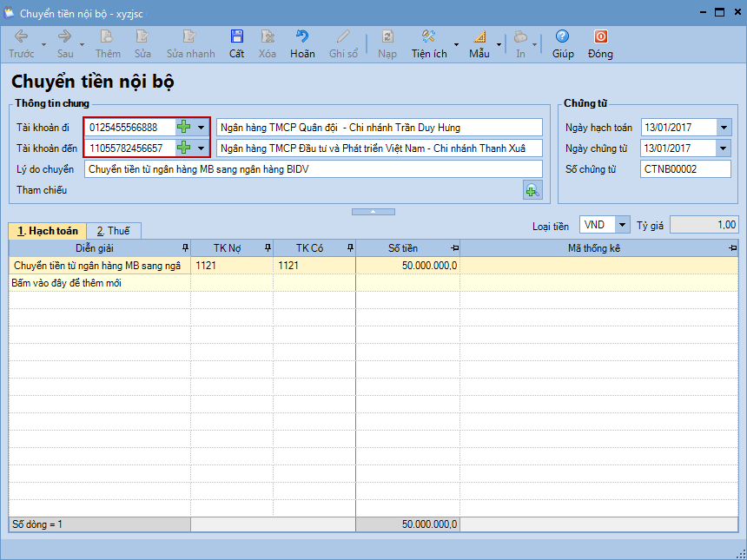Add new account with Tài khoản đi plus icon
747x560 pixels.
(183, 127)
